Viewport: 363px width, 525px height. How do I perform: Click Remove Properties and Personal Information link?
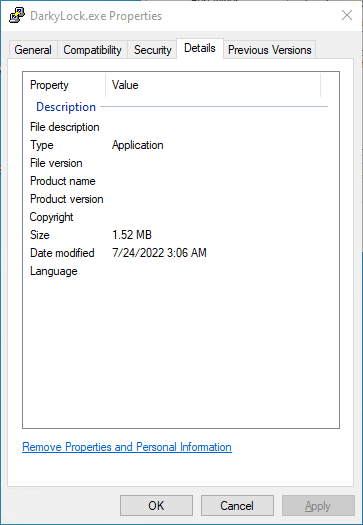point(127,447)
